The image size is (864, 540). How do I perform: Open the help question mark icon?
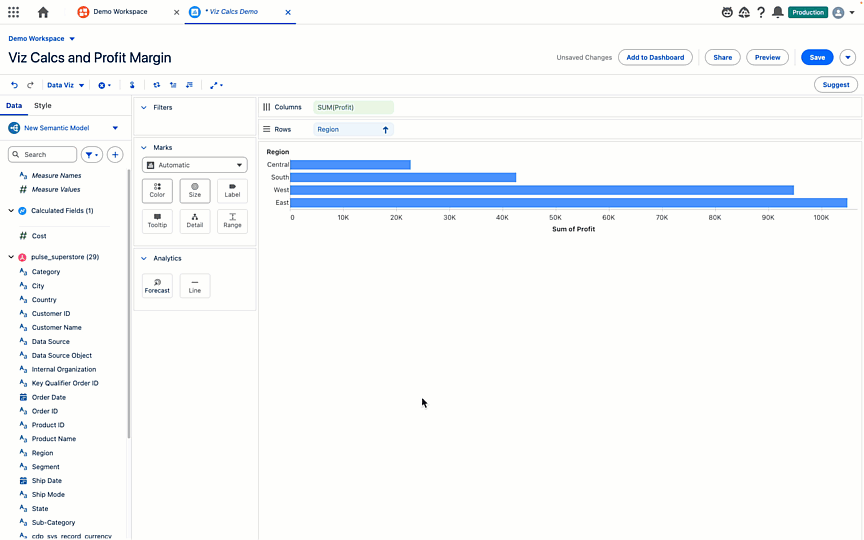pyautogui.click(x=761, y=12)
